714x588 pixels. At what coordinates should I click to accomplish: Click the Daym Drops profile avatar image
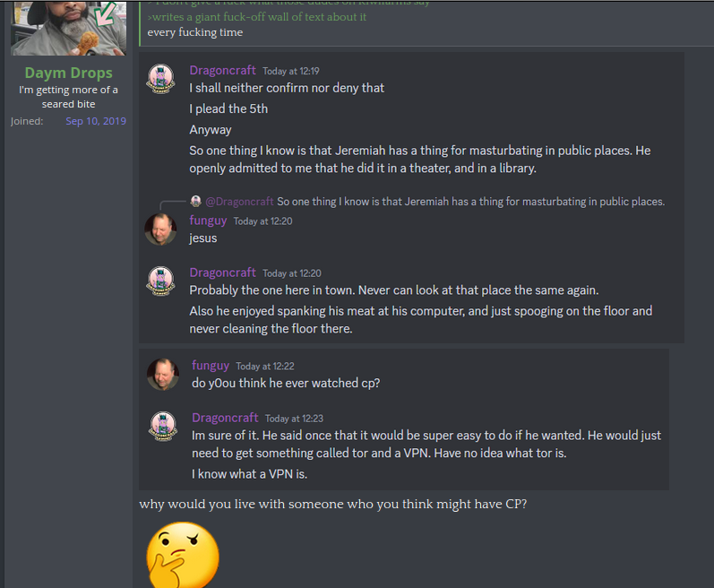69,27
